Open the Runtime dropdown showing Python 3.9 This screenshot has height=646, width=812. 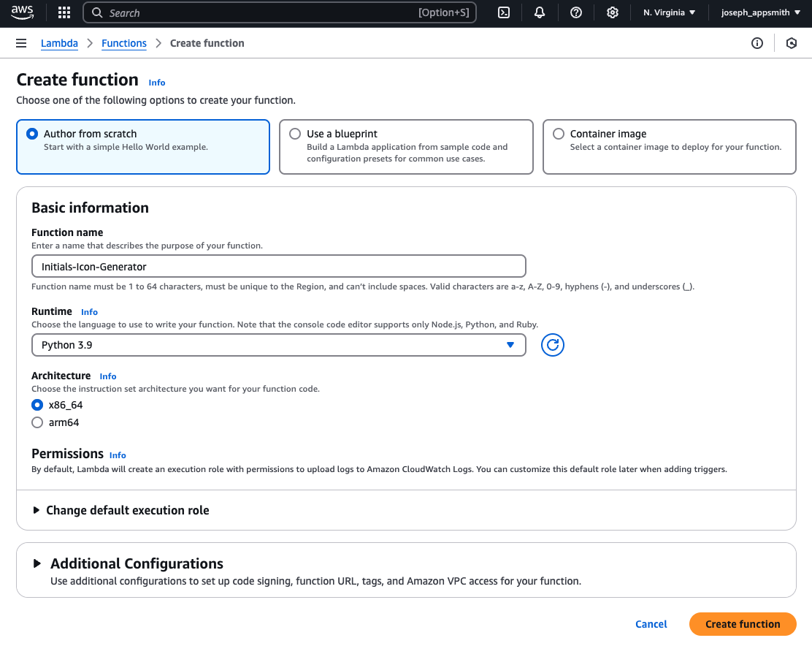(x=278, y=345)
